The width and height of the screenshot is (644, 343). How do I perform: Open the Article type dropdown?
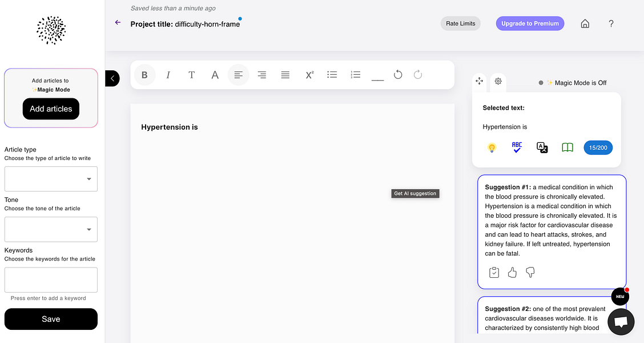pyautogui.click(x=51, y=179)
